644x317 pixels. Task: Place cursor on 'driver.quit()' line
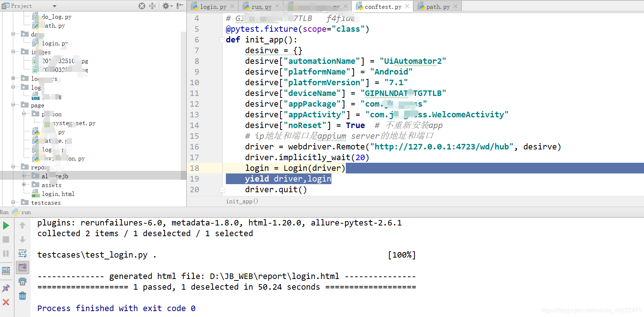point(276,189)
